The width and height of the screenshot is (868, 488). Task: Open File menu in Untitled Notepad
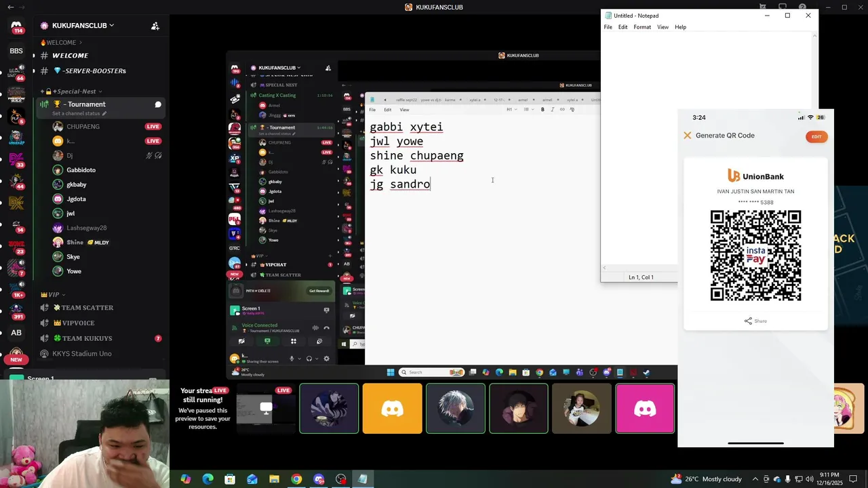[x=608, y=27]
